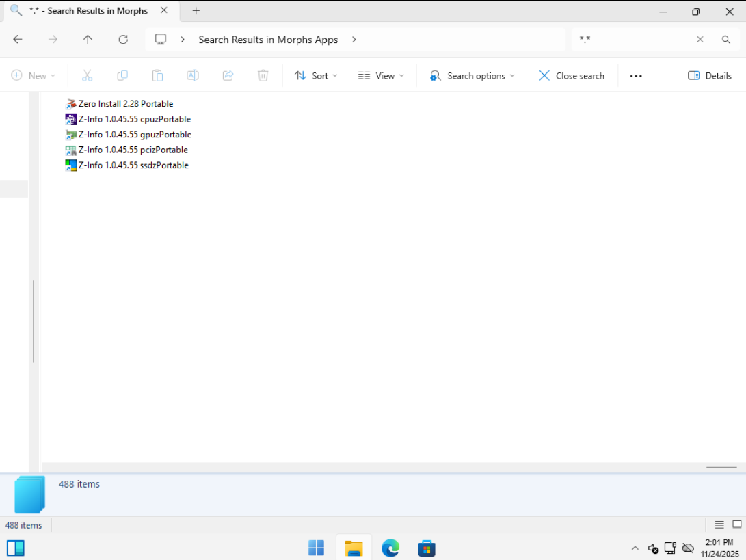Click the Back navigation arrow
Viewport: 746px width, 560px height.
tap(18, 40)
